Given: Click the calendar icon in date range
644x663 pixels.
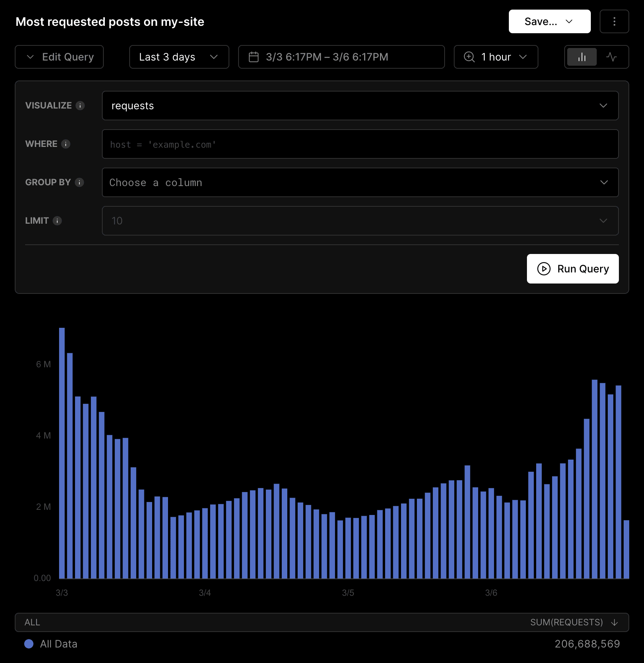Looking at the screenshot, I should [254, 57].
